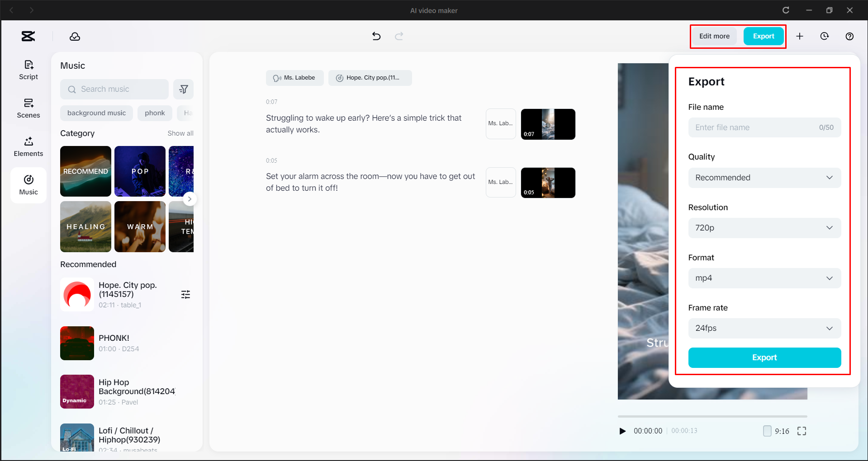Viewport: 868px width, 461px height.
Task: Expand more music categories with right arrow
Action: [190, 199]
